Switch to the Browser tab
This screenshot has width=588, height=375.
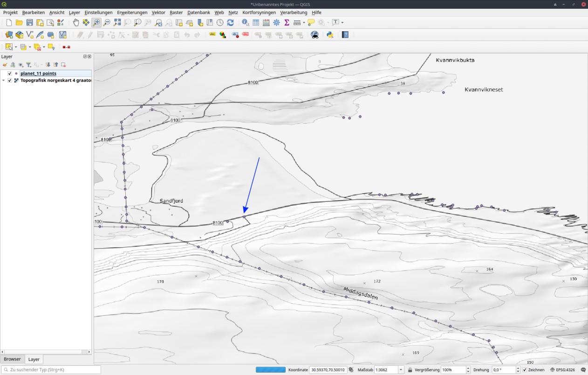(x=13, y=359)
